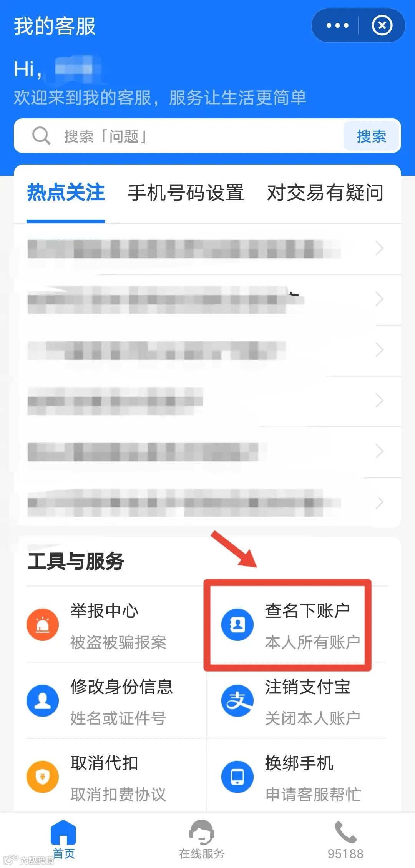Image resolution: width=415 pixels, height=868 pixels.
Task: Tap the yellow 取消代扣 shield icon
Action: pyautogui.click(x=43, y=777)
